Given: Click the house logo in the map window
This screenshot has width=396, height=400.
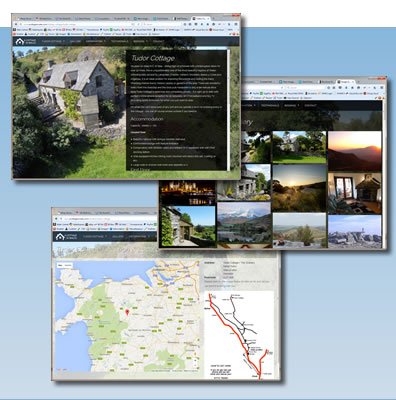Looking at the screenshot, I should coord(65,237).
